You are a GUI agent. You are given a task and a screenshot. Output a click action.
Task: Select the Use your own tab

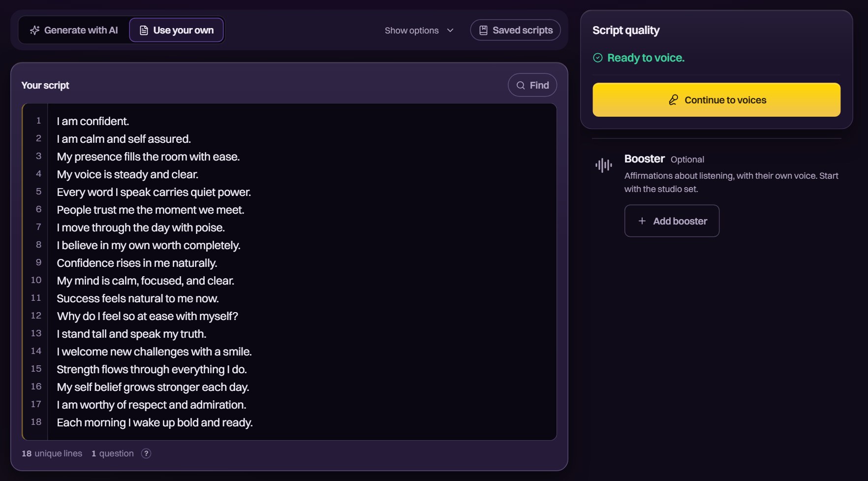[x=177, y=30]
